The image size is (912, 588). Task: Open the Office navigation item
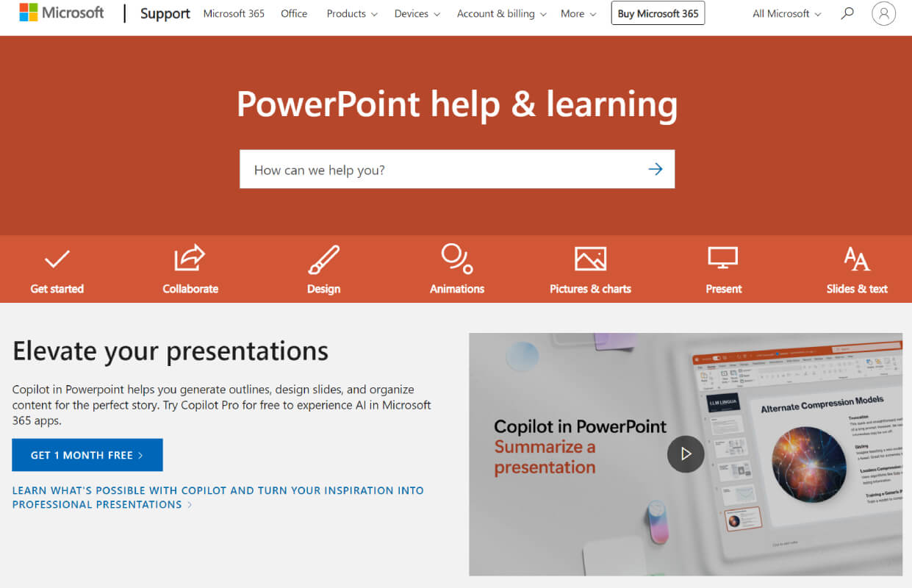point(294,13)
